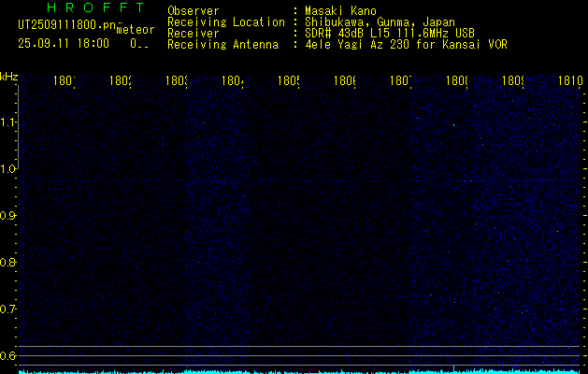Click the 1801 time axis label
The width and height of the screenshot is (588, 374).
pyautogui.click(x=65, y=80)
